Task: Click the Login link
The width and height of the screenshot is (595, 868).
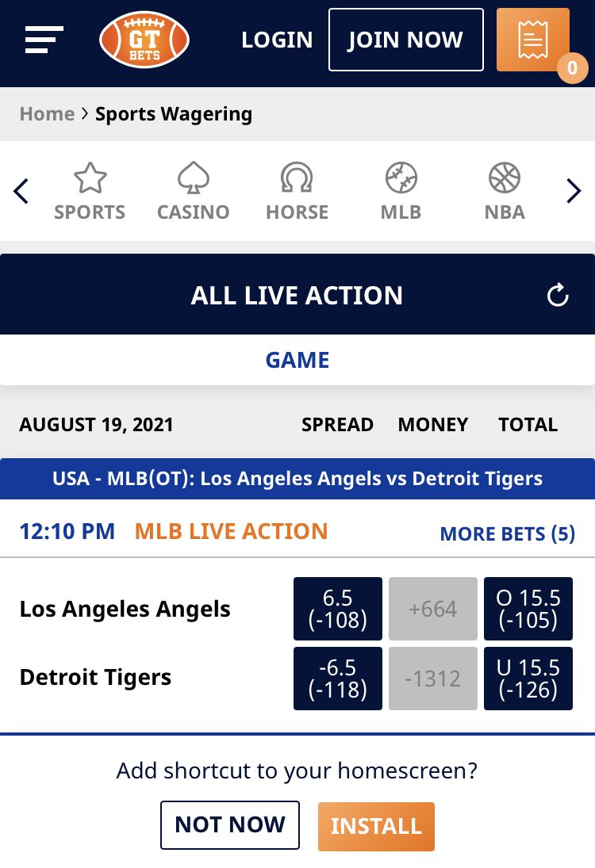Action: coord(277,40)
